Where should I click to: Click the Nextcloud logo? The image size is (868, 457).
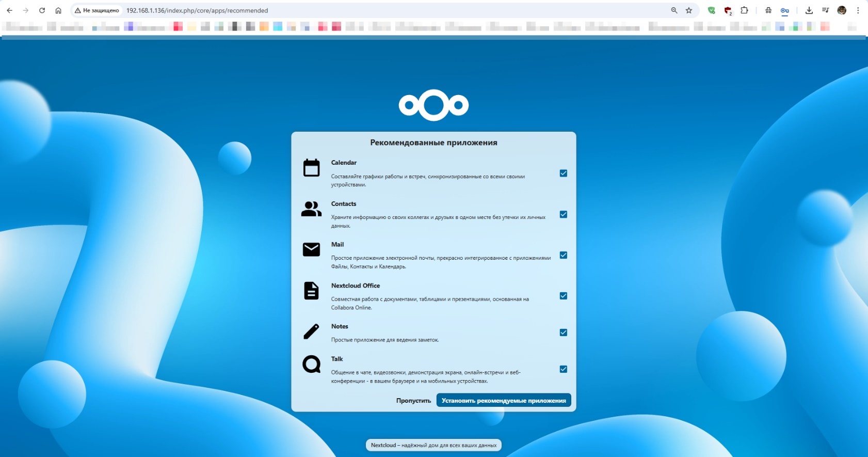tap(433, 105)
